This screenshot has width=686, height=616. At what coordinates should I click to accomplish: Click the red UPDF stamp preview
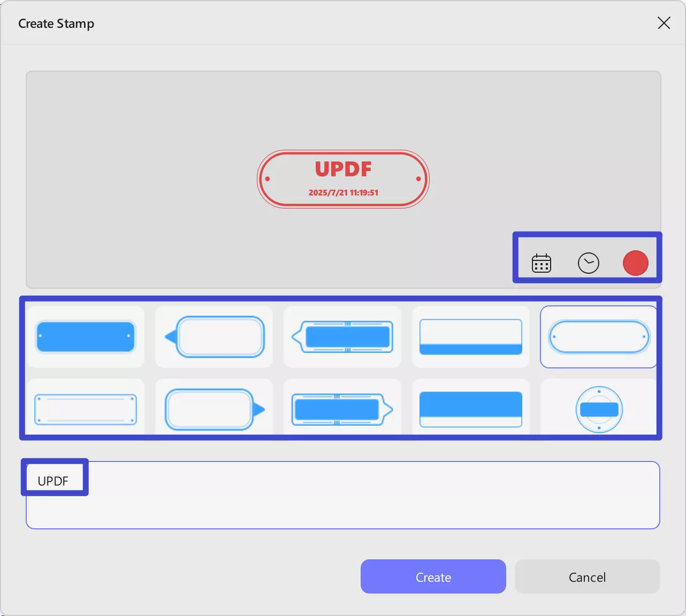click(x=343, y=179)
